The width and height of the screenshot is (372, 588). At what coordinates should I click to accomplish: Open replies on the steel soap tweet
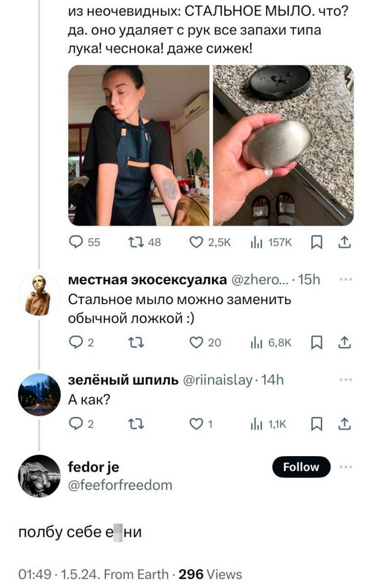(84, 242)
